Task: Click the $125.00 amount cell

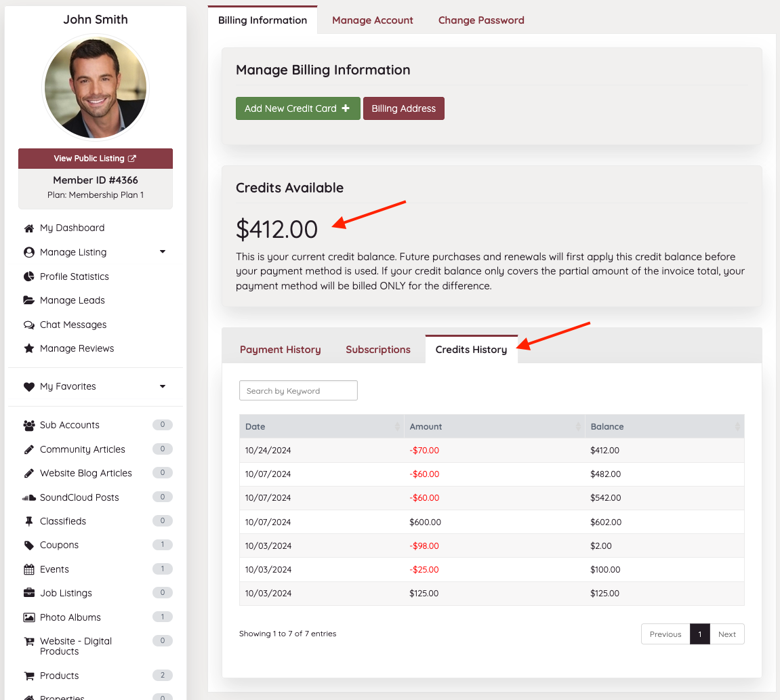Action: point(424,594)
